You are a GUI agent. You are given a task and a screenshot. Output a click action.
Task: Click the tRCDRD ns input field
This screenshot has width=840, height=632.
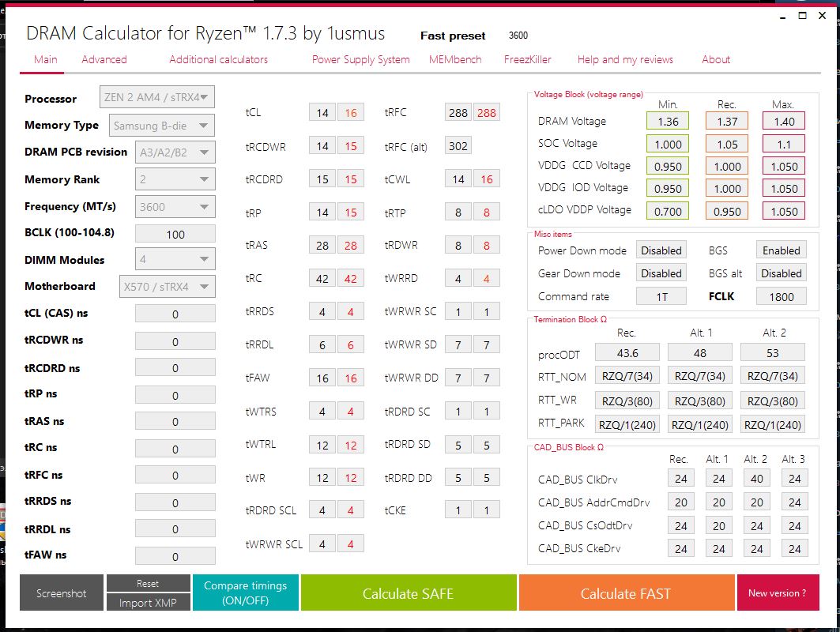pos(175,368)
